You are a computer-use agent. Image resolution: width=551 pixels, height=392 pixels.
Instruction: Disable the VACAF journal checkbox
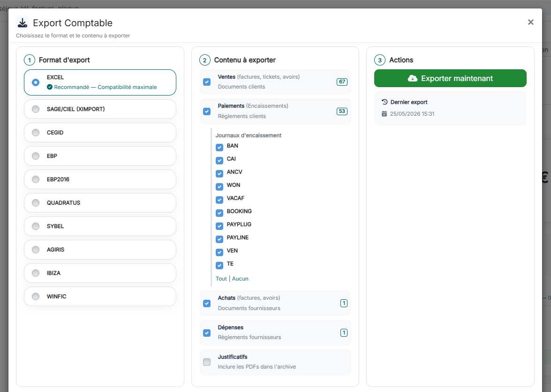click(219, 200)
